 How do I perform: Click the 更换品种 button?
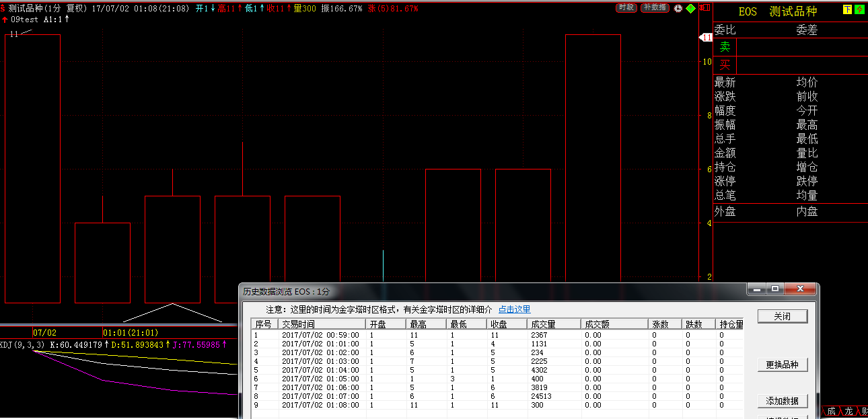click(x=782, y=365)
